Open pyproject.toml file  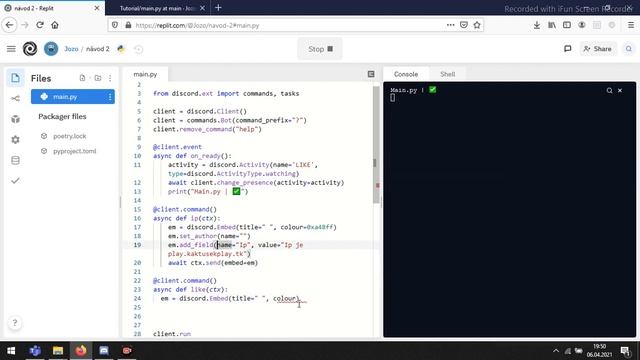(x=74, y=151)
